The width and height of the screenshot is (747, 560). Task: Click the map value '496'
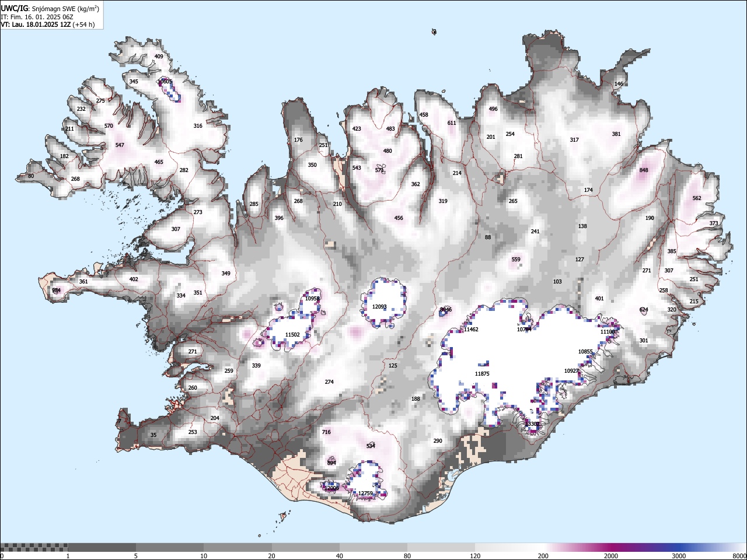(493, 109)
